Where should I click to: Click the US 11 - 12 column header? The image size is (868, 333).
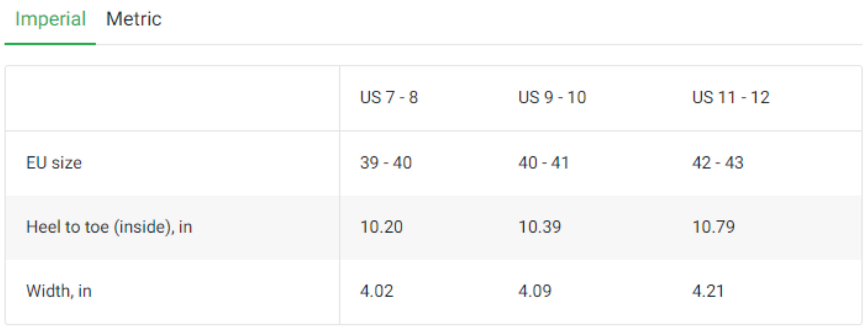pyautogui.click(x=732, y=96)
